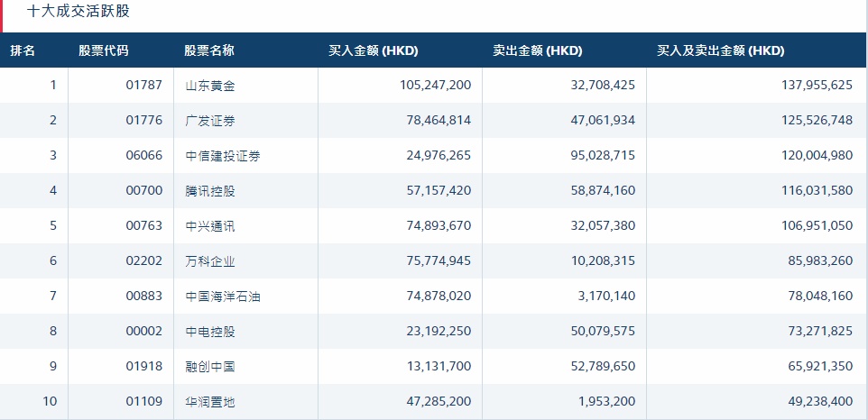This screenshot has height=420, width=868.
Task: Select total amount 49,238,400
Action: coord(820,401)
